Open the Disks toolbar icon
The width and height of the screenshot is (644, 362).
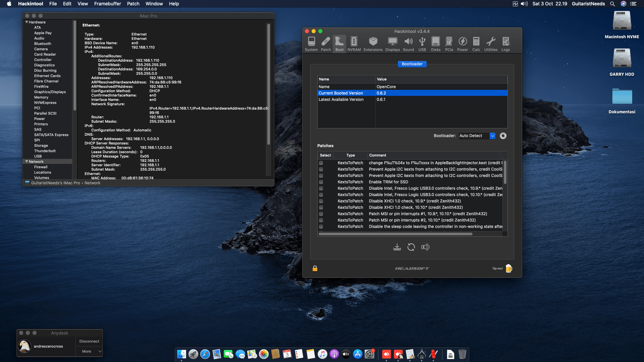[436, 44]
